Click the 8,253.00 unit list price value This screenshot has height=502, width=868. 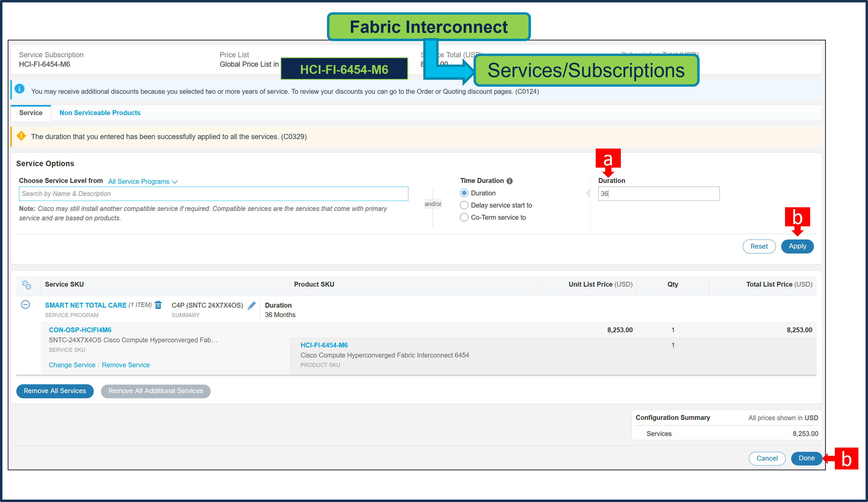[620, 330]
